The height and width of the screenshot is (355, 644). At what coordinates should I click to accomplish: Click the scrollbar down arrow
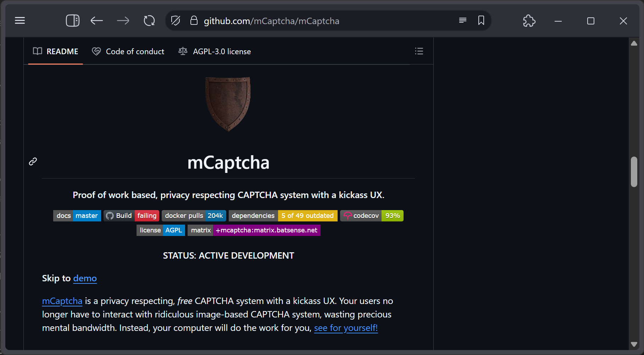pyautogui.click(x=634, y=344)
